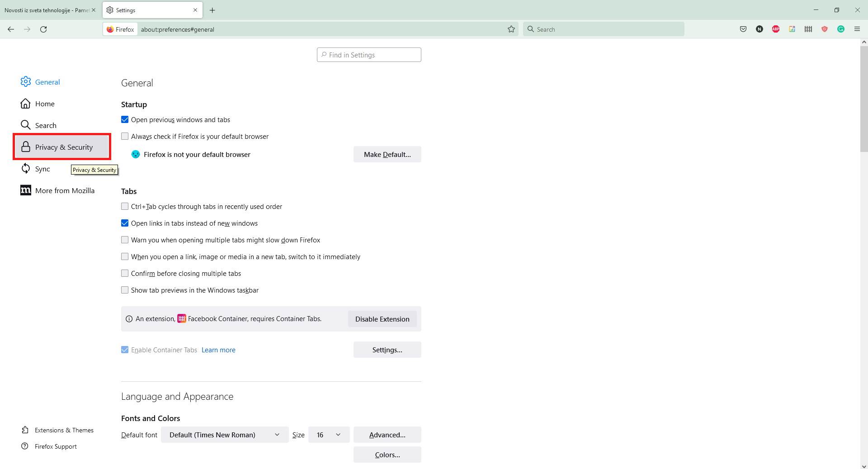
Task: Select the Sync settings section
Action: click(x=43, y=169)
